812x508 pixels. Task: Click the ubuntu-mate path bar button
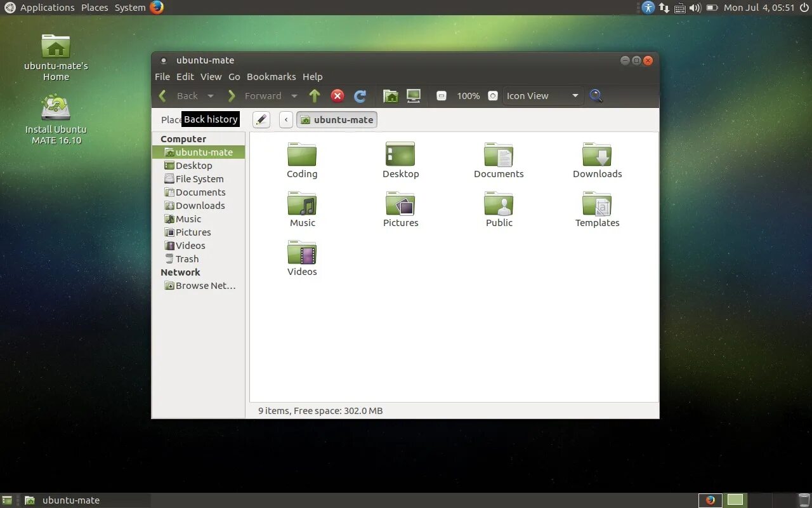[x=337, y=119]
